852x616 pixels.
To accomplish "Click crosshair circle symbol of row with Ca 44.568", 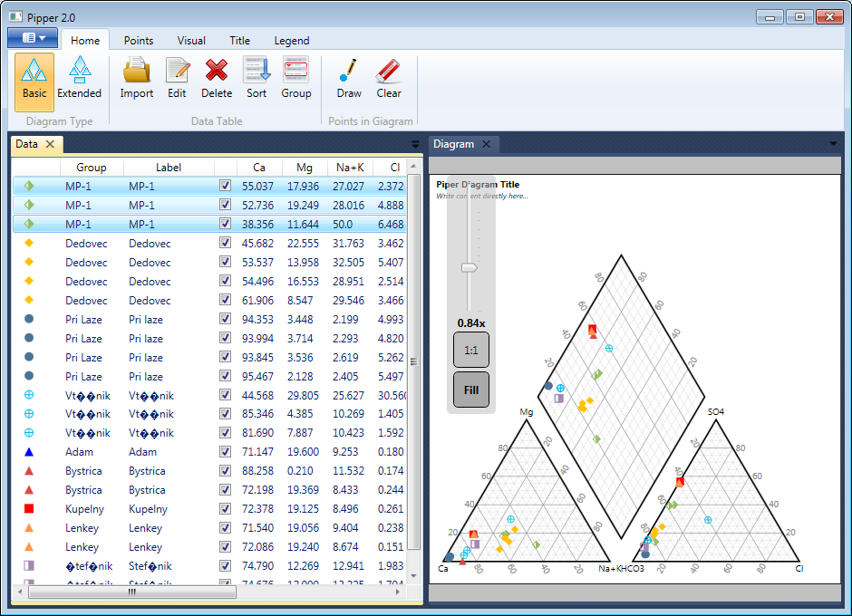I will pyautogui.click(x=29, y=395).
